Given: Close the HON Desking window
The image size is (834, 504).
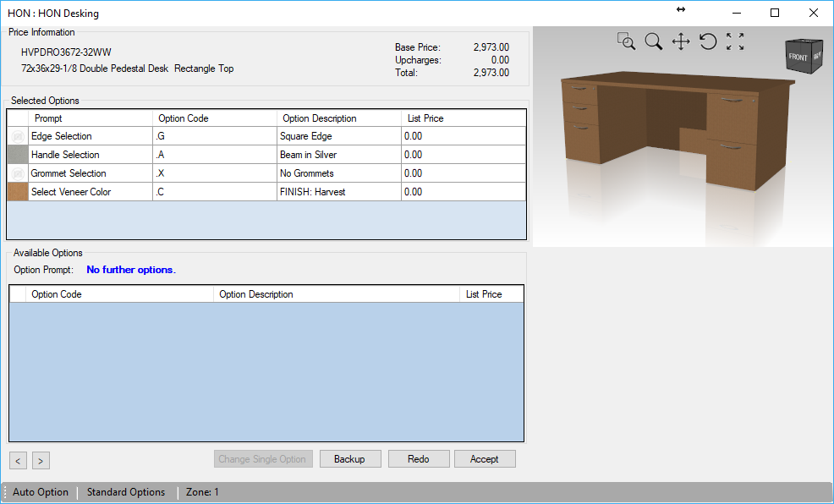Looking at the screenshot, I should pos(813,13).
